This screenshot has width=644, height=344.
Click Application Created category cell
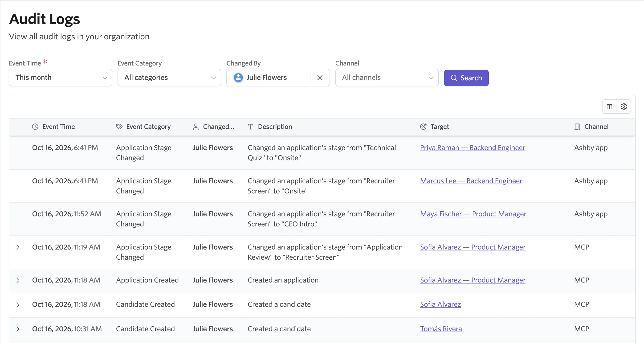coord(147,280)
